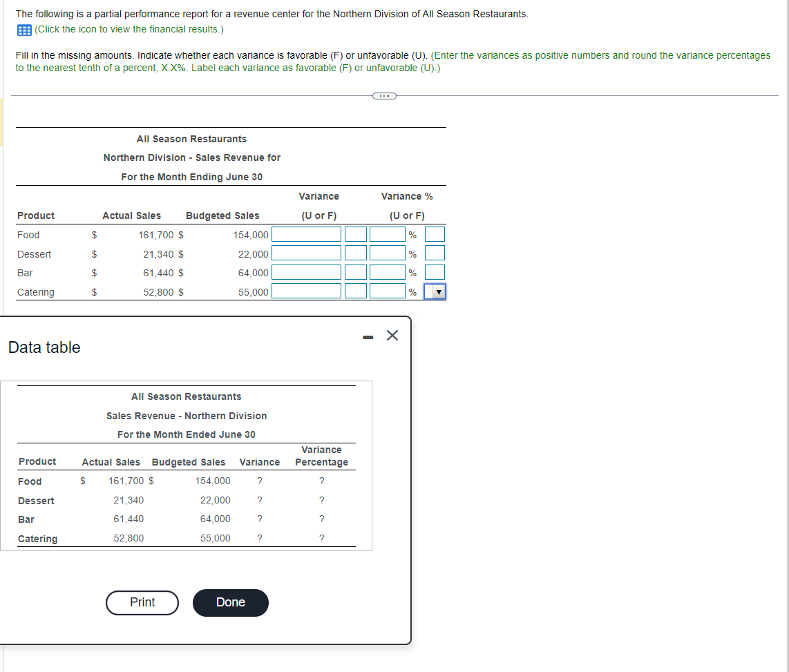This screenshot has width=789, height=672.
Task: Click the Food Variance % U-or-F box
Action: click(x=435, y=234)
